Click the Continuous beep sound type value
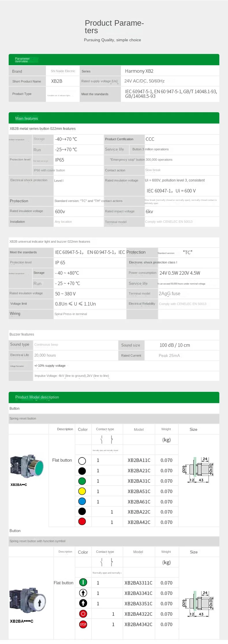 [x=46, y=345]
